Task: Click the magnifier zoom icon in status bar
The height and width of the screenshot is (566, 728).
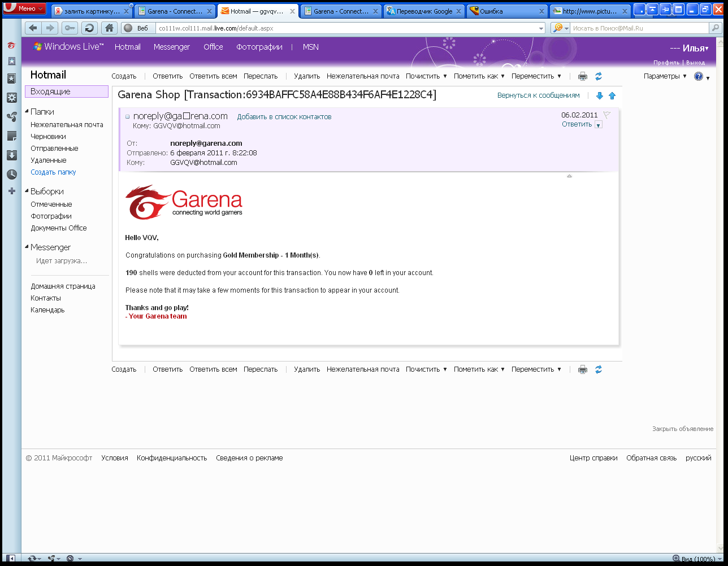Action: tap(676, 559)
